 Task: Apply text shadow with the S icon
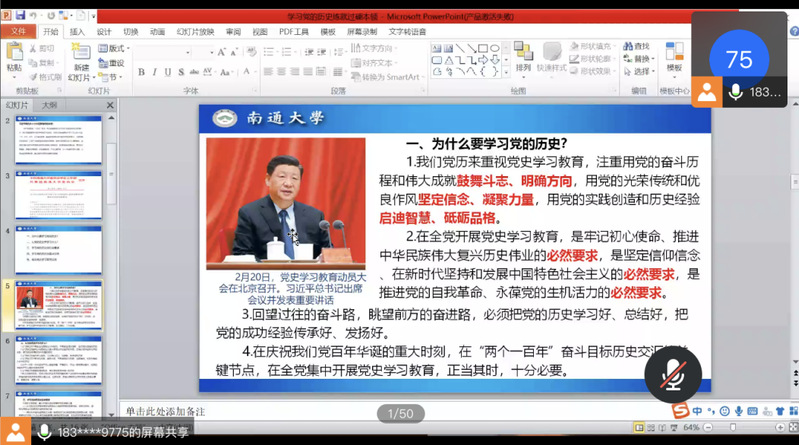click(x=183, y=72)
